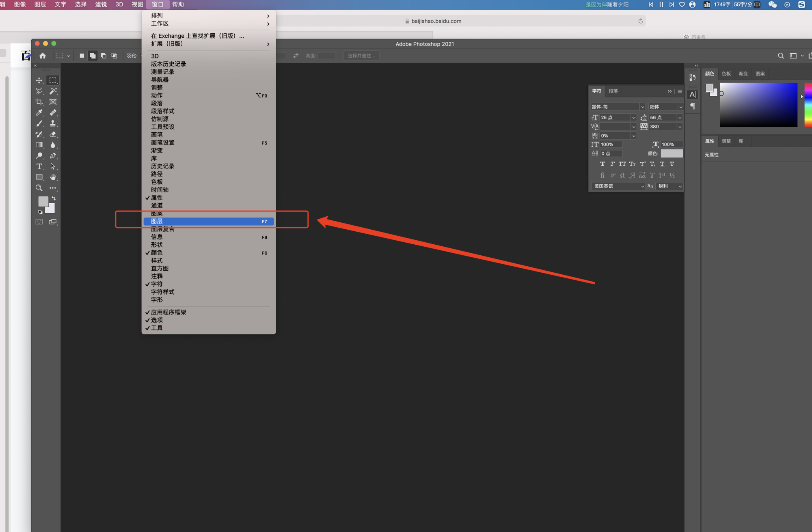812x532 pixels.
Task: Uncheck 属性 panel in window menu
Action: 157,198
